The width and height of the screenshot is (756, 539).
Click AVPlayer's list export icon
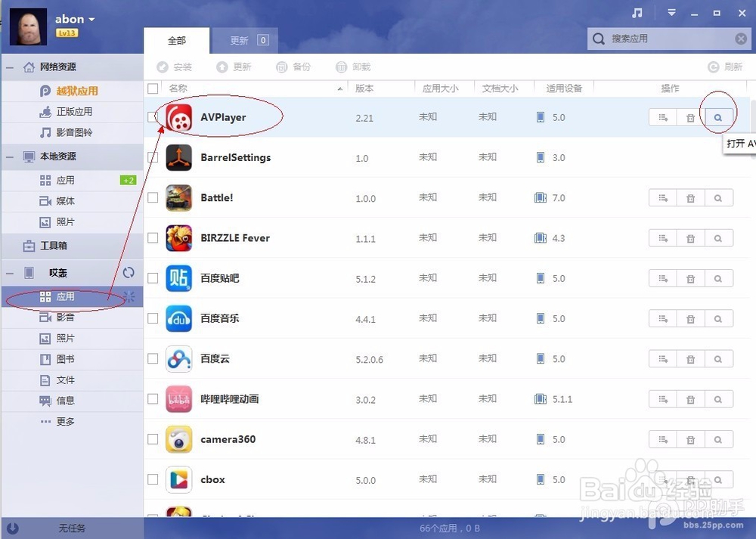pos(663,117)
